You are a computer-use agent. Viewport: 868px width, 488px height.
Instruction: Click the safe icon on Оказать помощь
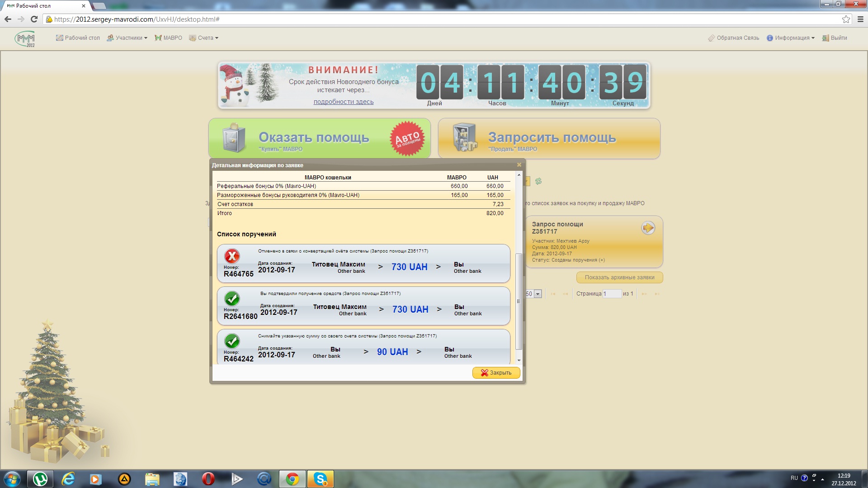point(234,138)
